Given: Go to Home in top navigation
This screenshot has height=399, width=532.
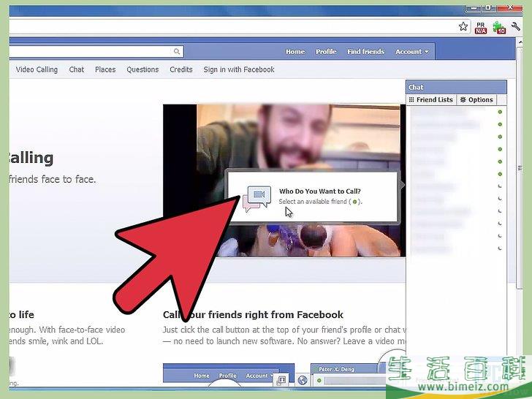Looking at the screenshot, I should tap(295, 52).
